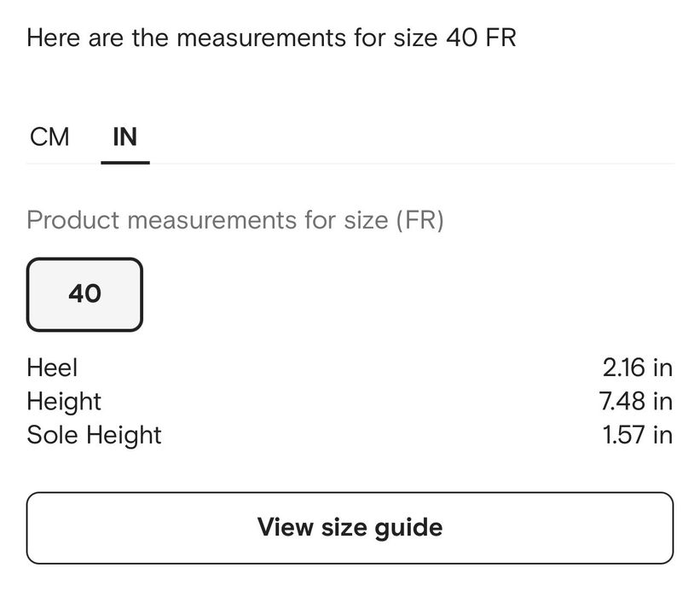Click the word "Product" in the gray label
Image resolution: width=700 pixels, height=597 pixels.
click(x=72, y=220)
